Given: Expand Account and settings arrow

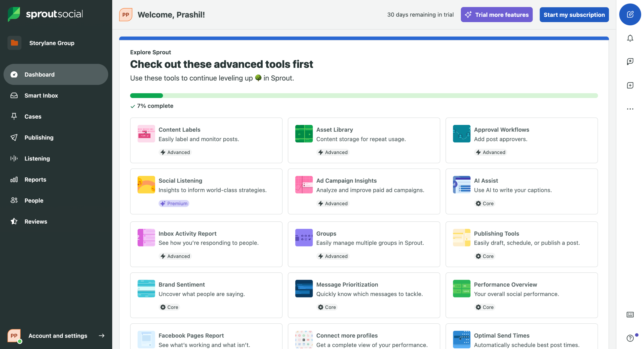Looking at the screenshot, I should tap(101, 336).
